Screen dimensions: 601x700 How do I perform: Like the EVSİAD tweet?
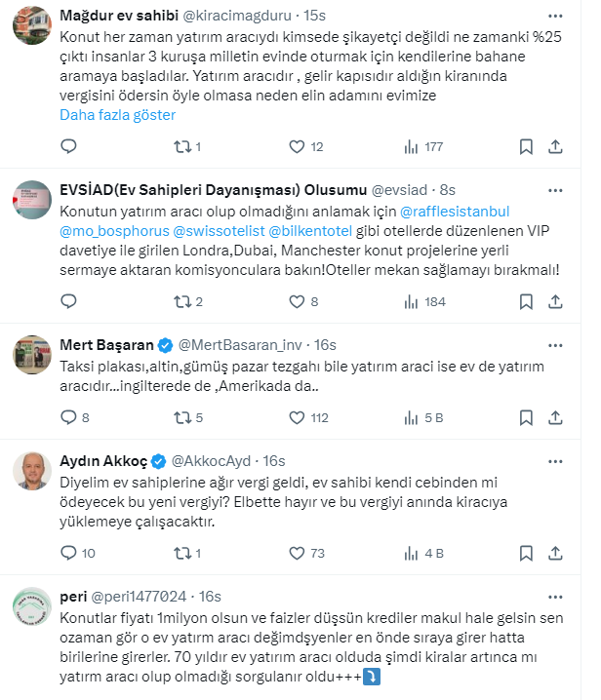298,301
